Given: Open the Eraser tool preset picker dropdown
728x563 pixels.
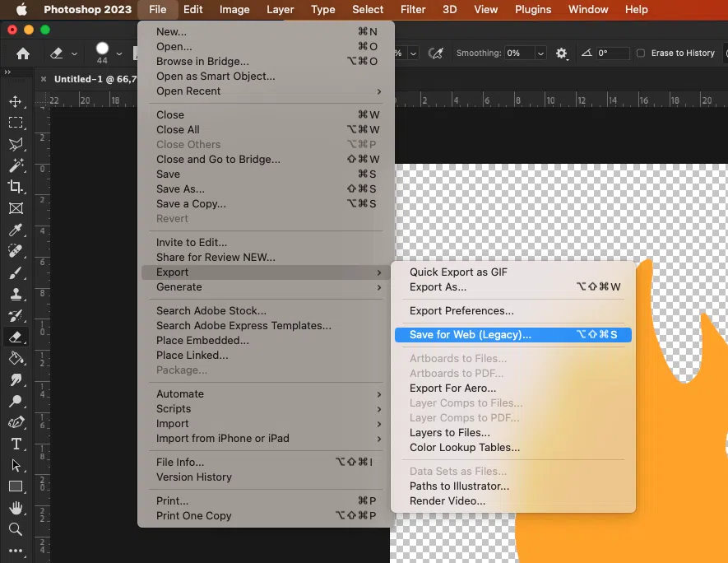Looking at the screenshot, I should [x=74, y=54].
